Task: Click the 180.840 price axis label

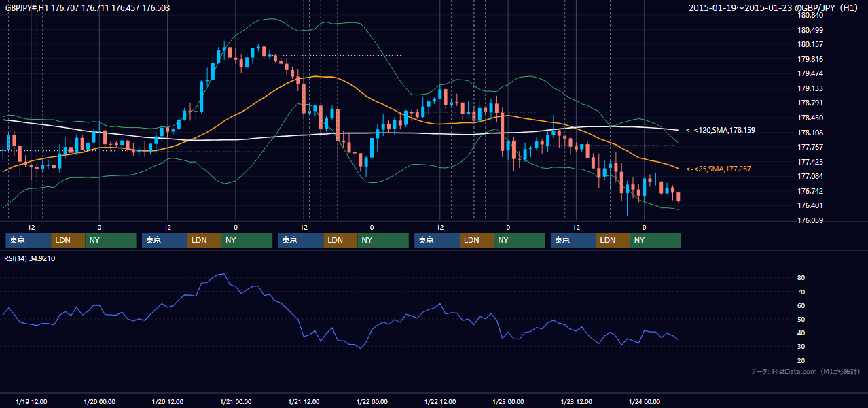Action: [x=810, y=16]
